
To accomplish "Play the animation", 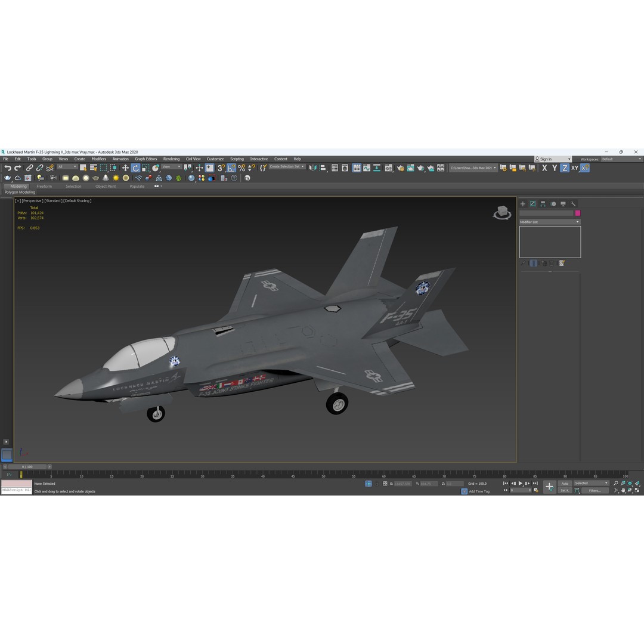I will pyautogui.click(x=521, y=484).
